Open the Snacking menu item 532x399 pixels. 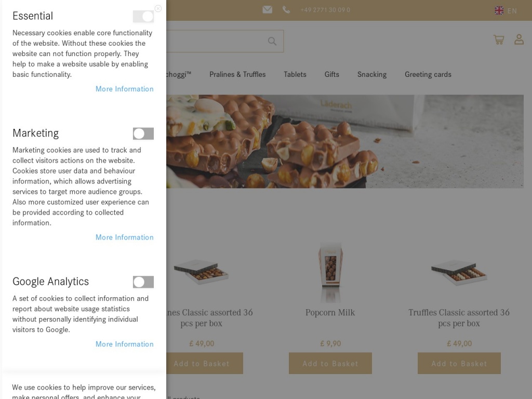pyautogui.click(x=372, y=74)
